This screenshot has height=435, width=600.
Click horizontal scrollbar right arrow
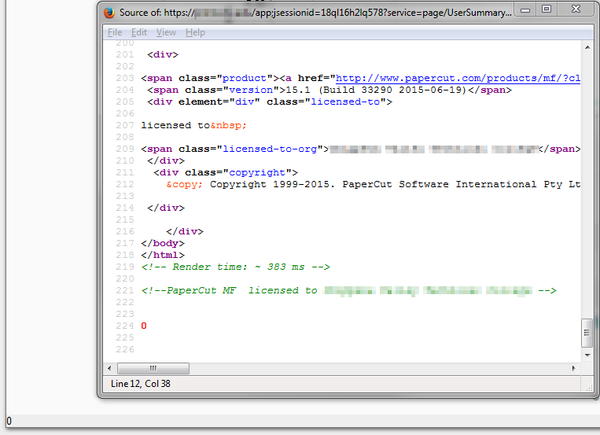575,368
